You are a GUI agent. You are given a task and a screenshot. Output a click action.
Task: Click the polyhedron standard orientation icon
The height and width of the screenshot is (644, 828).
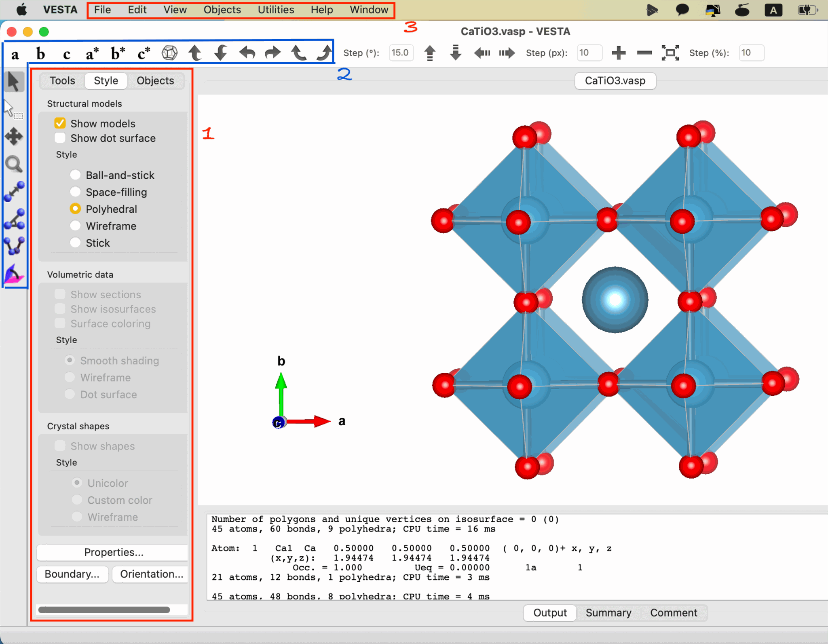tap(169, 53)
